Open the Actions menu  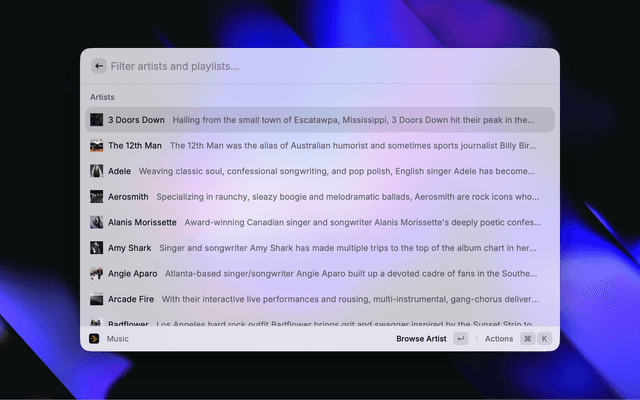tap(499, 339)
